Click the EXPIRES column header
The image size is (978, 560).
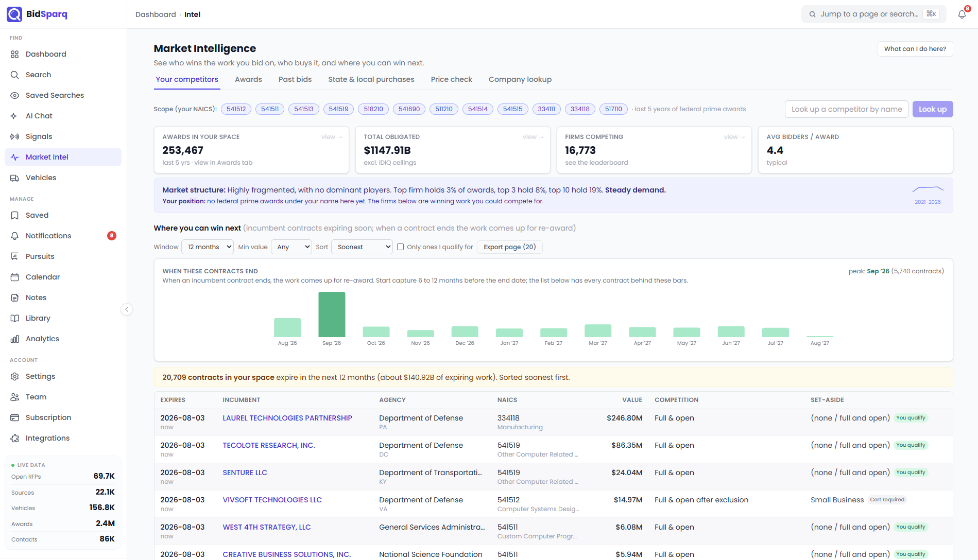pyautogui.click(x=173, y=400)
